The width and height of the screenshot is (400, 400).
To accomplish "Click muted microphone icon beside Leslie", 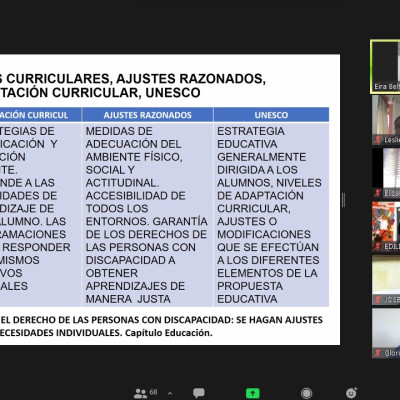I will [x=378, y=140].
